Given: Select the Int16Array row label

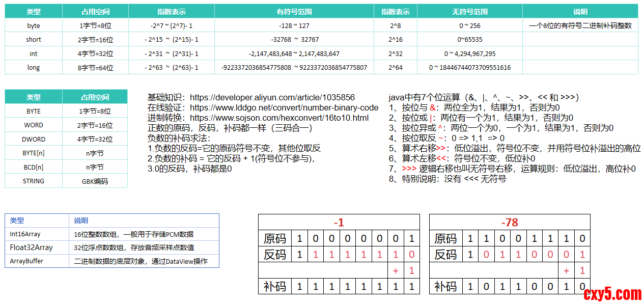Looking at the screenshot, I should click(x=25, y=234).
